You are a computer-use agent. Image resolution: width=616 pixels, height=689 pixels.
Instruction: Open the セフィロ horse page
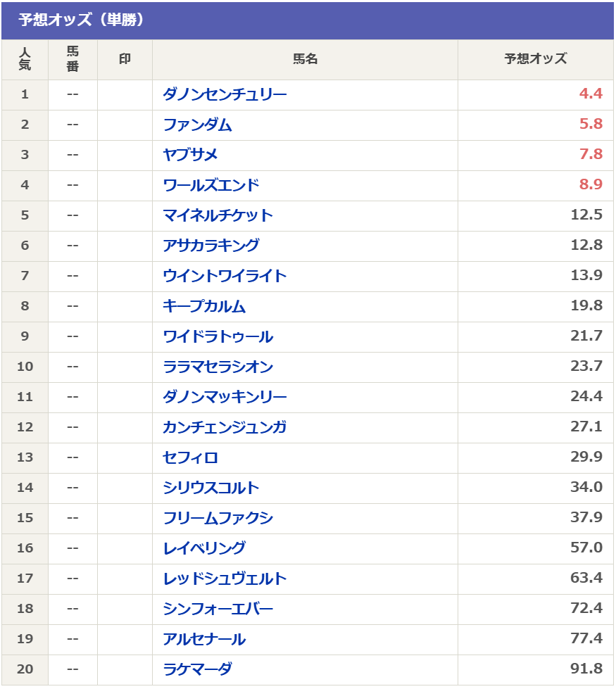click(190, 457)
